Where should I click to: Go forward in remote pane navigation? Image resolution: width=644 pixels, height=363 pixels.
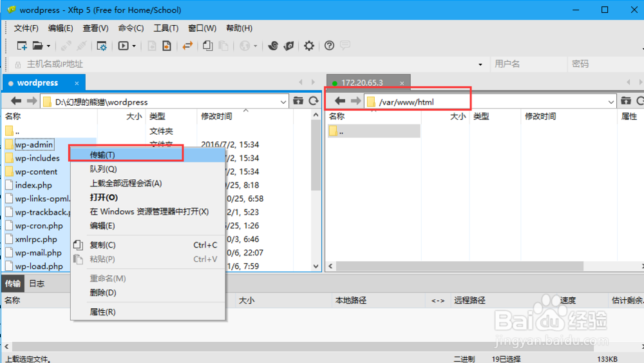point(355,101)
